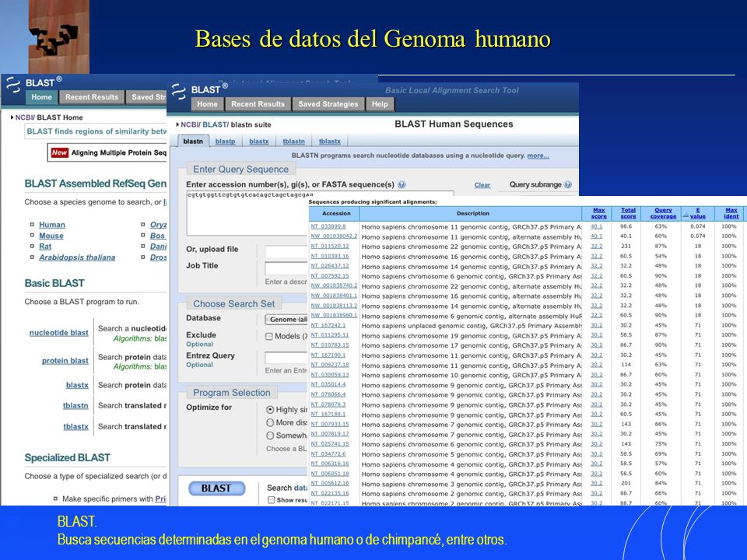Screen dimensions: 747x560
Task: Sort results by Total score column
Action: (629, 213)
